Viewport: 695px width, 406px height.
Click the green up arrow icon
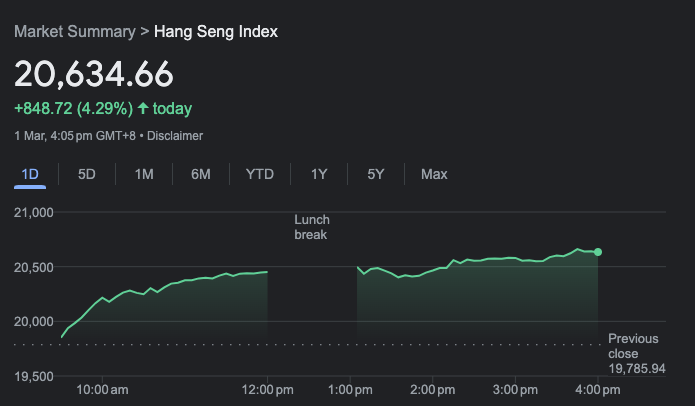click(143, 108)
